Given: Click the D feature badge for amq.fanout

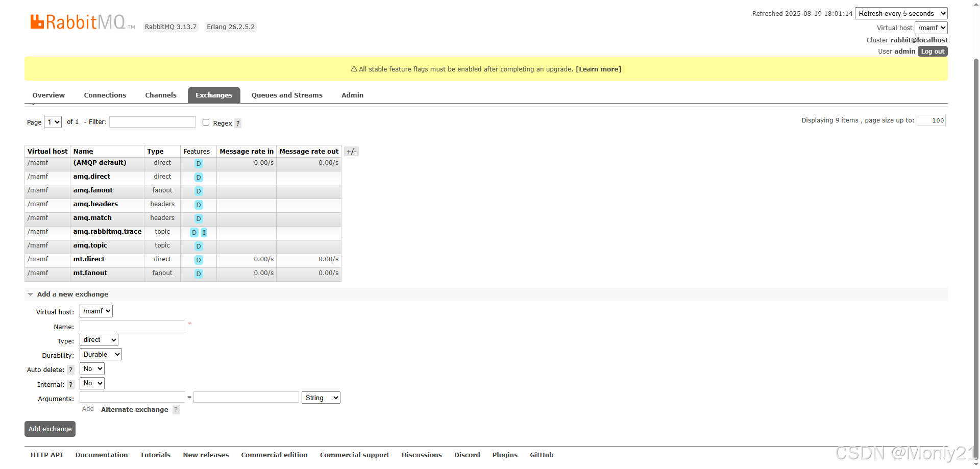Looking at the screenshot, I should pyautogui.click(x=199, y=191).
